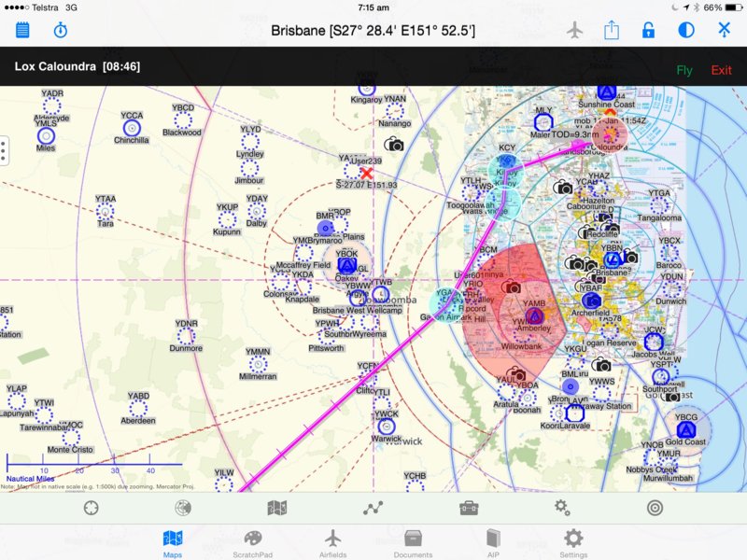Open the route graph icon
Image resolution: width=747 pixels, height=560 pixels.
(x=373, y=508)
